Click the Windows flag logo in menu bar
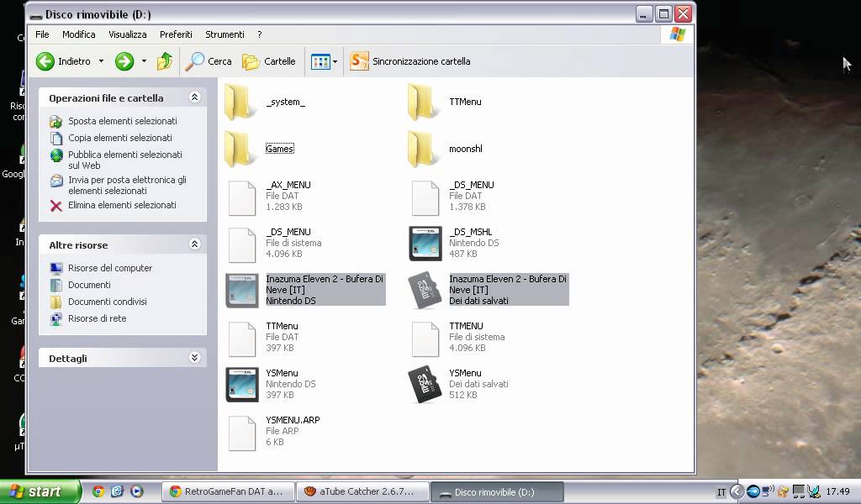Viewport: 861px width, 504px height. pos(678,34)
